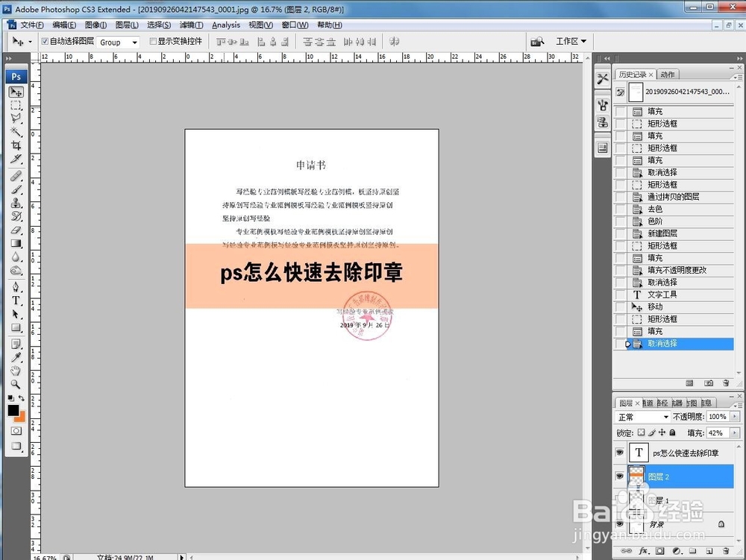Image resolution: width=746 pixels, height=560 pixels.
Task: Open the tool preset picker arrow
Action: [x=30, y=42]
